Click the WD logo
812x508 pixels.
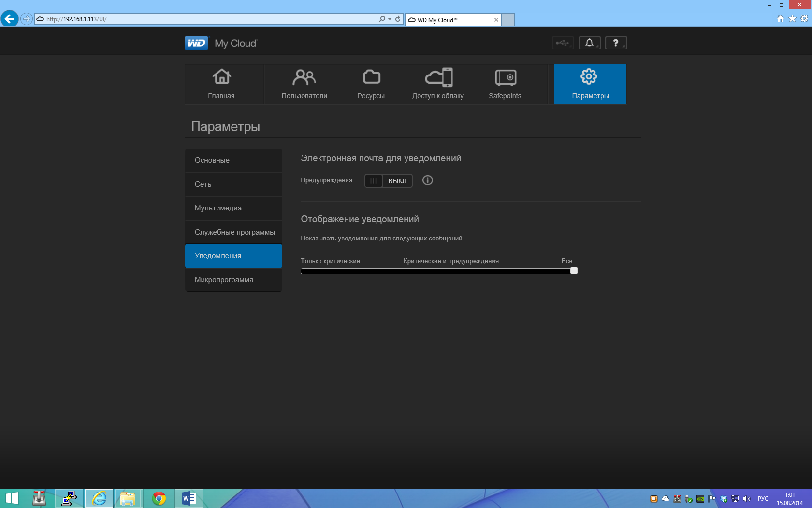tap(196, 43)
